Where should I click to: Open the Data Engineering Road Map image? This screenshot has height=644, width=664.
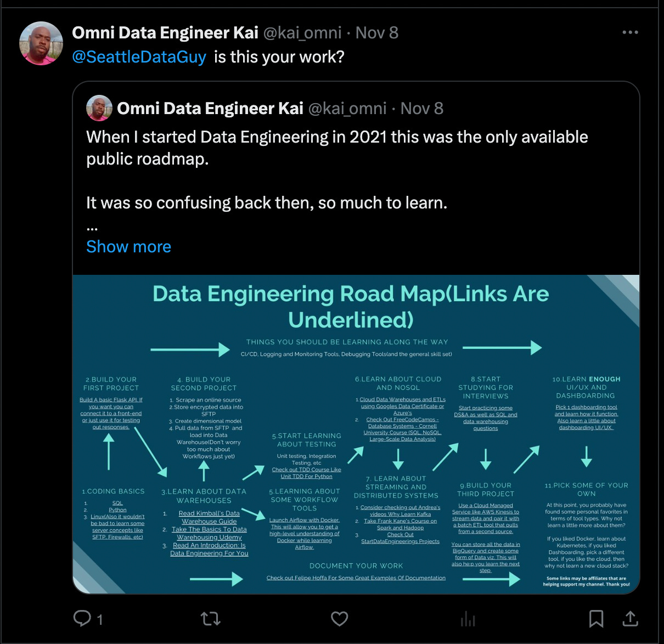356,433
